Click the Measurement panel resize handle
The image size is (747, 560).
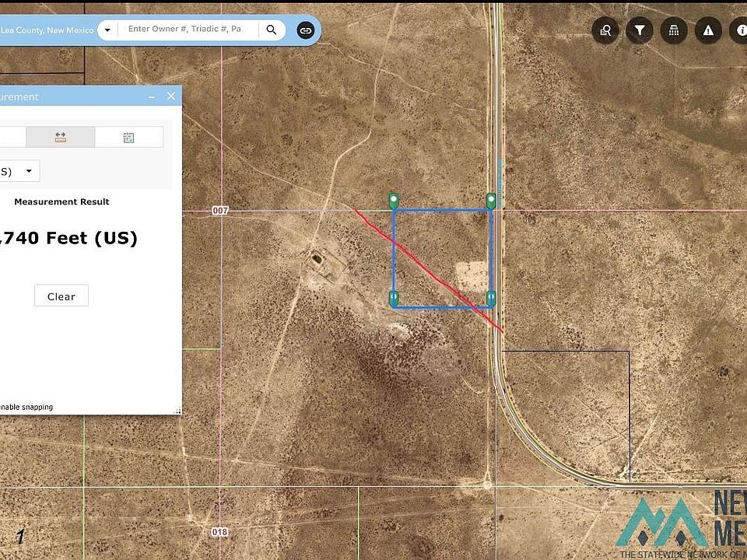(x=177, y=410)
